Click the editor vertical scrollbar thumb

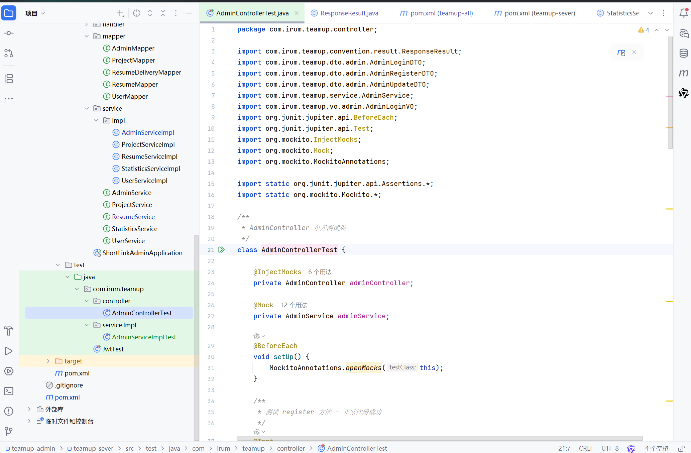[x=670, y=92]
